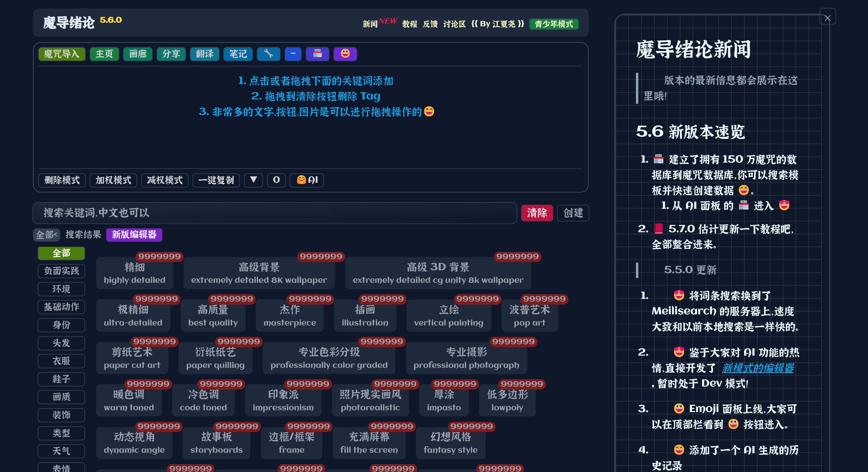Collapse the 全部< expander
Image resolution: width=868 pixels, height=472 pixels.
pyautogui.click(x=46, y=235)
